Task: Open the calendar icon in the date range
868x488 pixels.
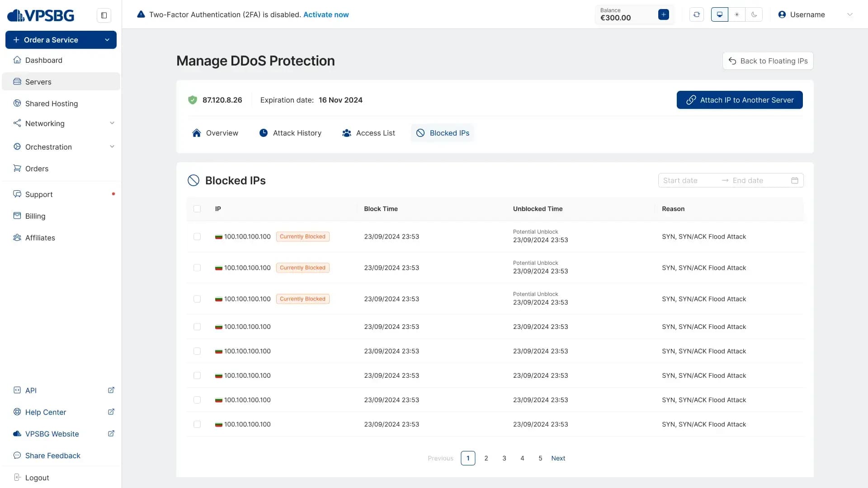Action: click(794, 180)
